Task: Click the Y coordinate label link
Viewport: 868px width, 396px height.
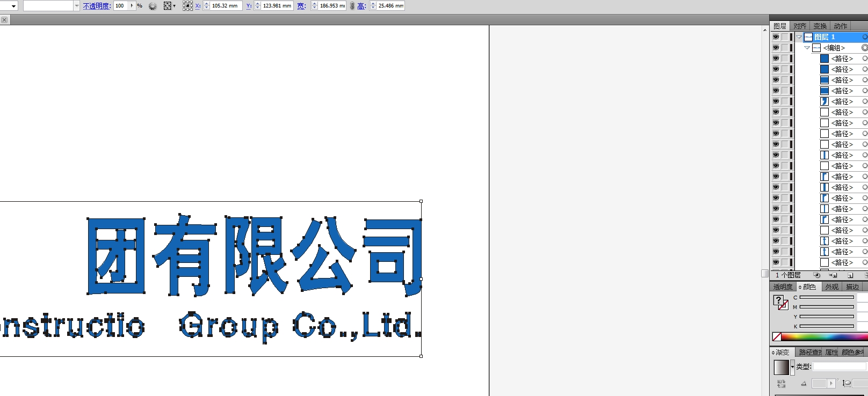Action: [x=249, y=6]
